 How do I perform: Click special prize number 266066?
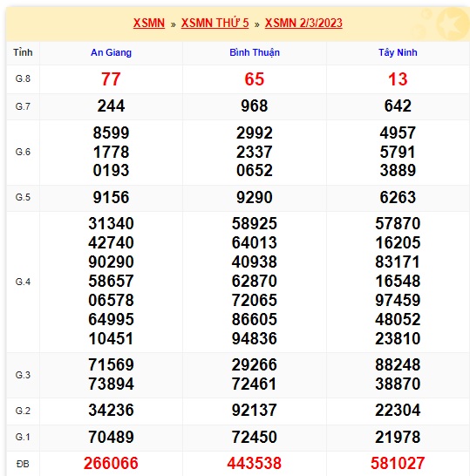pyautogui.click(x=111, y=463)
